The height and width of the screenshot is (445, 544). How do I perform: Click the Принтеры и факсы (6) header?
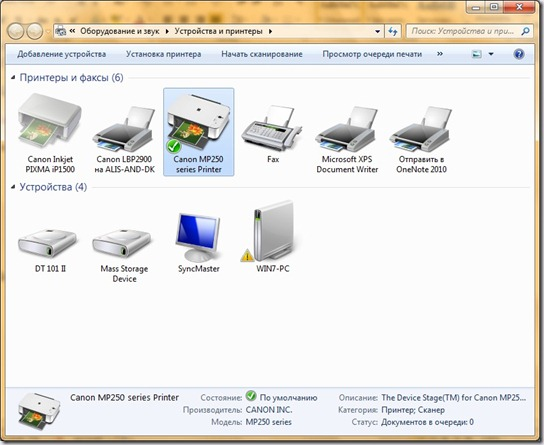(71, 77)
